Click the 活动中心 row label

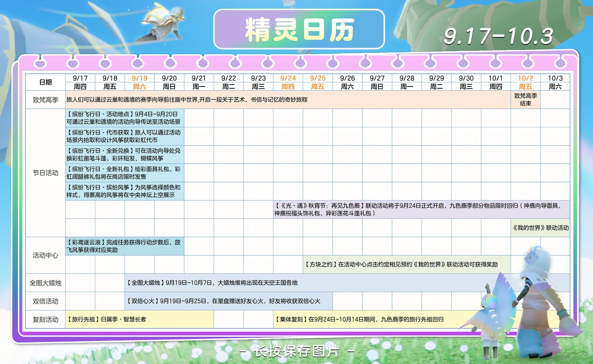45,255
